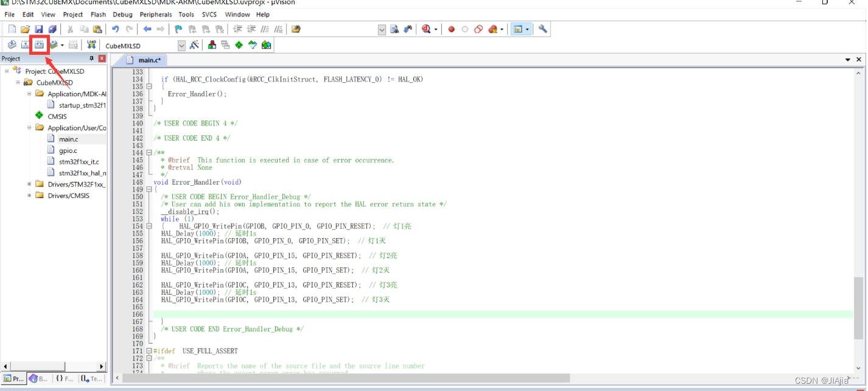Image resolution: width=868 pixels, height=391 pixels.
Task: Open incremental find icon in toolbar
Action: [x=407, y=29]
